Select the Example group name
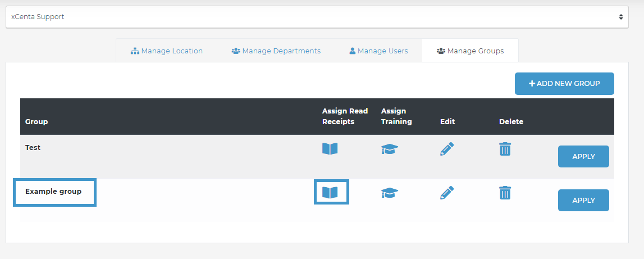Viewport: 644px width, 259px height. coord(53,192)
